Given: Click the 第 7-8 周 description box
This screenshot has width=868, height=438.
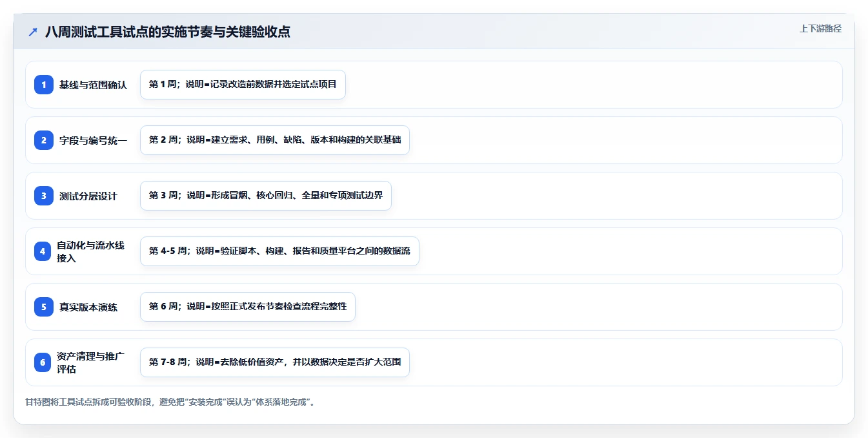Looking at the screenshot, I should 275,362.
